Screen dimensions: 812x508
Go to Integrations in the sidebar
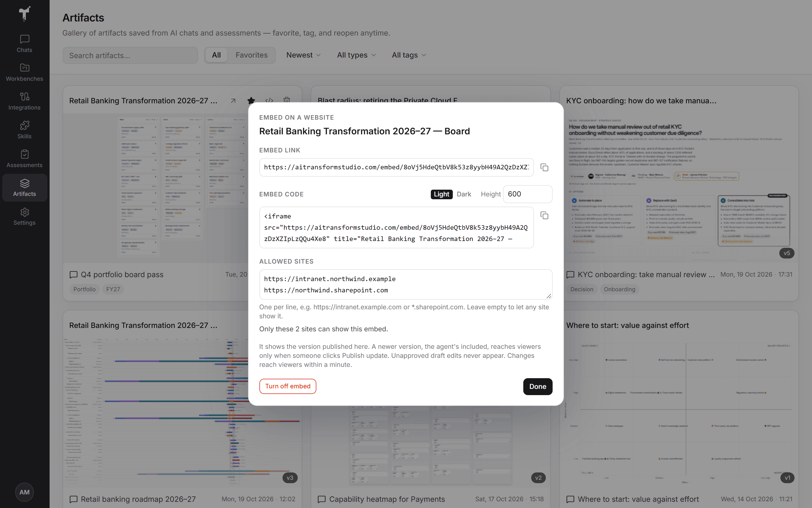pyautogui.click(x=25, y=102)
